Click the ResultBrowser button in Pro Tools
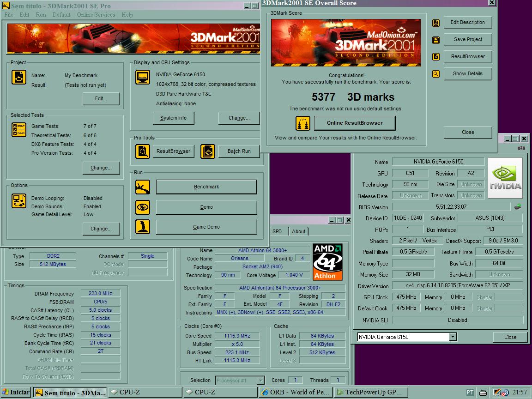 coord(173,151)
